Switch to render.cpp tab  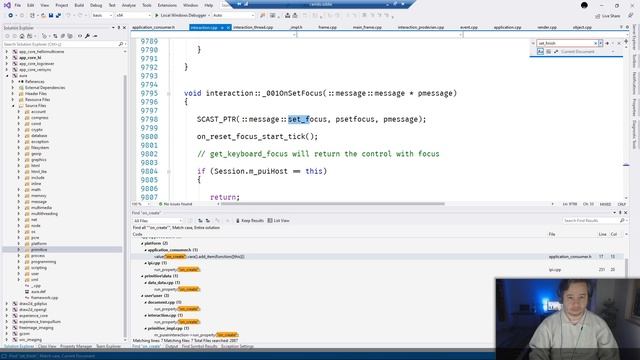pos(547,27)
